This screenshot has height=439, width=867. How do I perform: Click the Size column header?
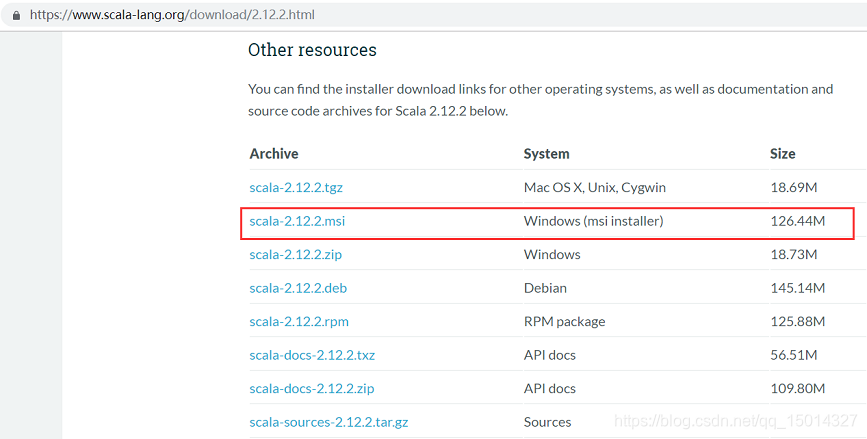[782, 154]
